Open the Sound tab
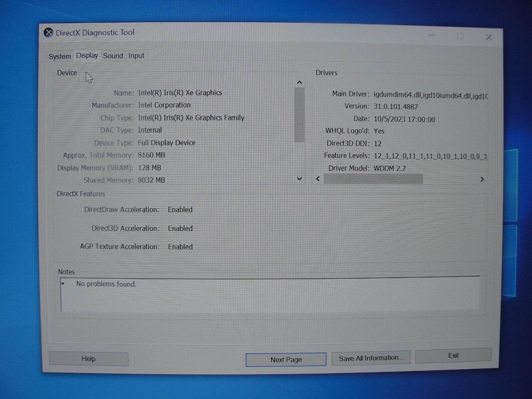 113,56
